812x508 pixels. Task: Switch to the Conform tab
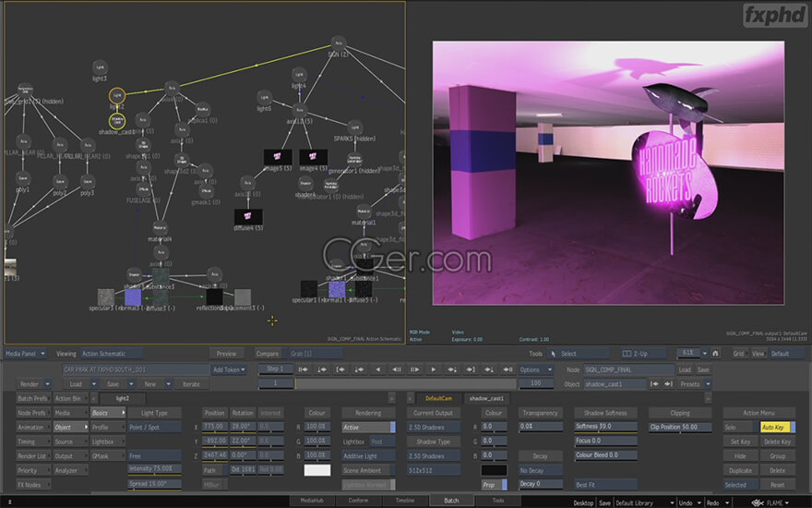coord(358,501)
